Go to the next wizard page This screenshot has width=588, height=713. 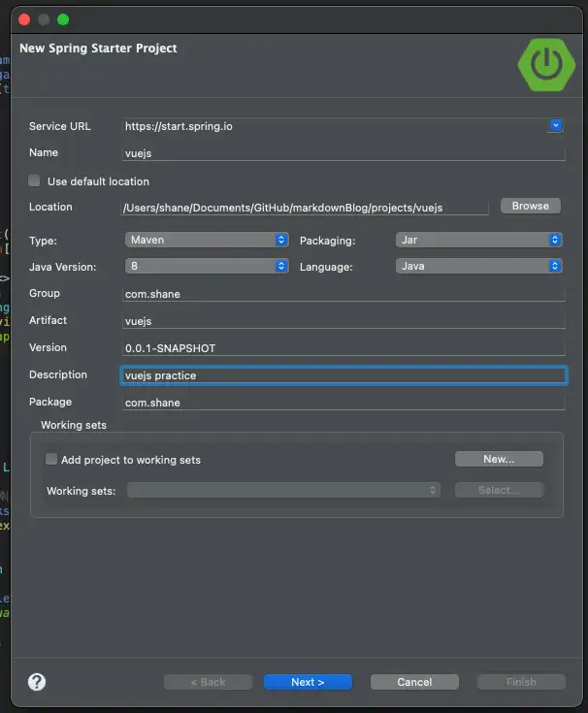click(x=308, y=682)
